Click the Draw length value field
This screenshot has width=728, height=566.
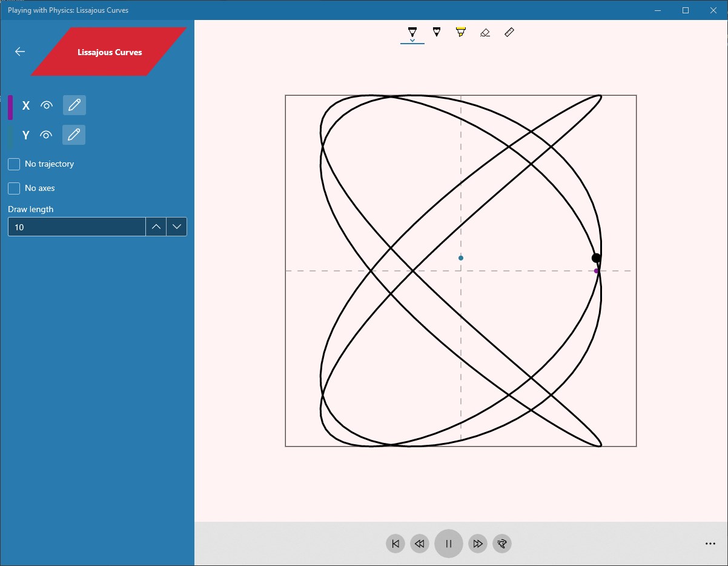[77, 227]
